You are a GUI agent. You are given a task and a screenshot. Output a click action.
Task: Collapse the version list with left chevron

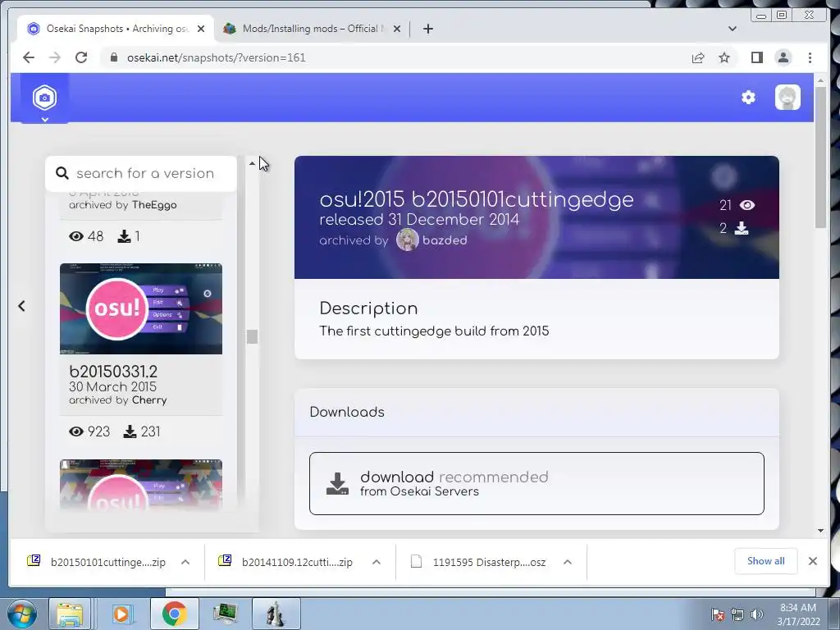click(21, 306)
